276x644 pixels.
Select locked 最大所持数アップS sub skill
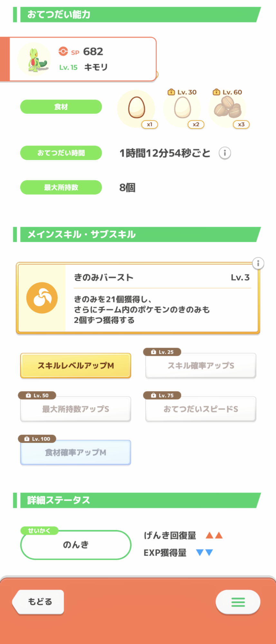point(76,409)
